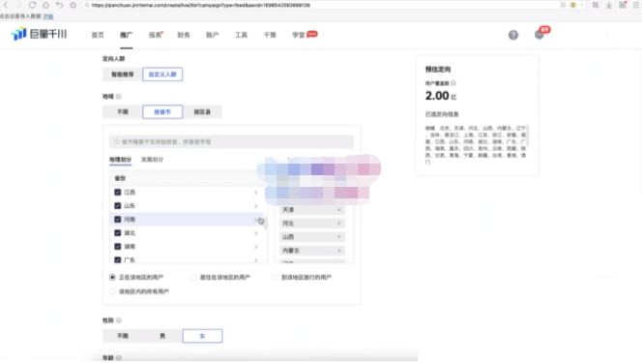Focus the province/city search field
Screen dimensions: 644x363
point(232,142)
